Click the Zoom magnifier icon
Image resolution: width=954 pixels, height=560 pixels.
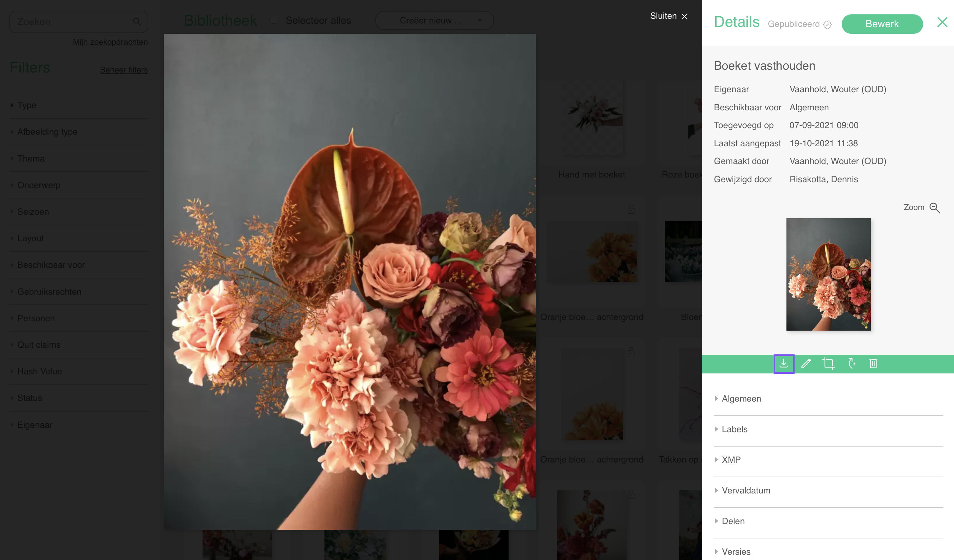pyautogui.click(x=935, y=208)
